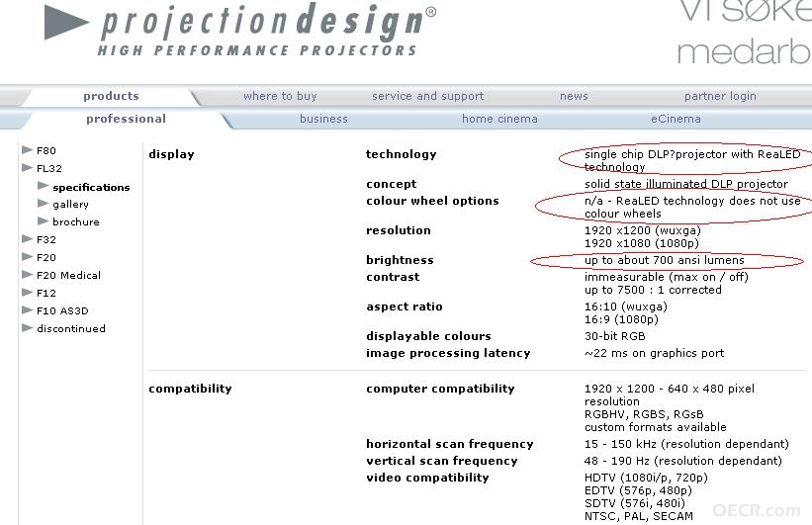Click 'video compatibility' label
Viewport: 812px width, 525px height.
pos(427,478)
